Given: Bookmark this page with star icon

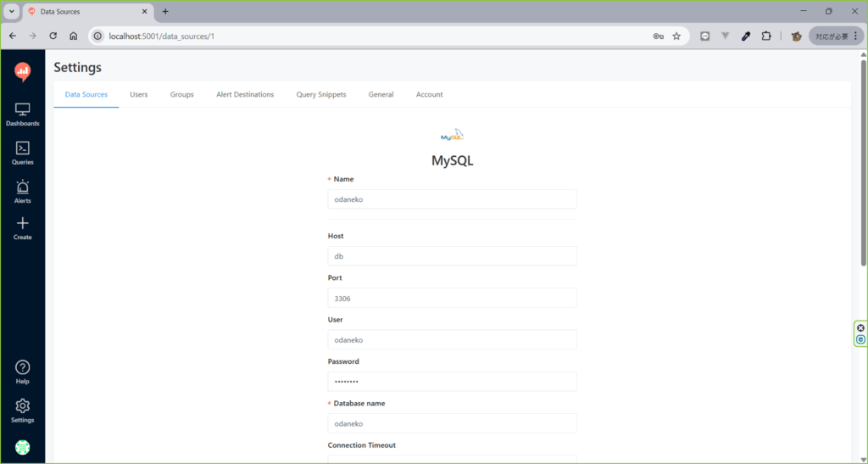Looking at the screenshot, I should (676, 36).
